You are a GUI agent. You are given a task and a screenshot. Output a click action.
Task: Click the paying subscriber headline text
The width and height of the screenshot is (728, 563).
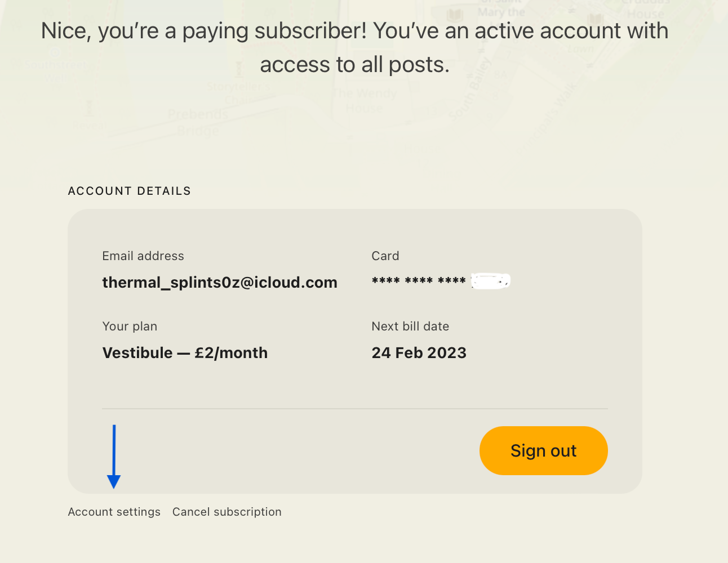(355, 47)
